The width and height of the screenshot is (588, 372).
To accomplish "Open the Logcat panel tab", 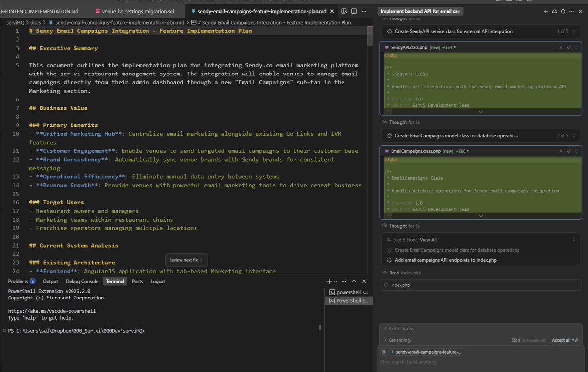I will click(x=158, y=281).
